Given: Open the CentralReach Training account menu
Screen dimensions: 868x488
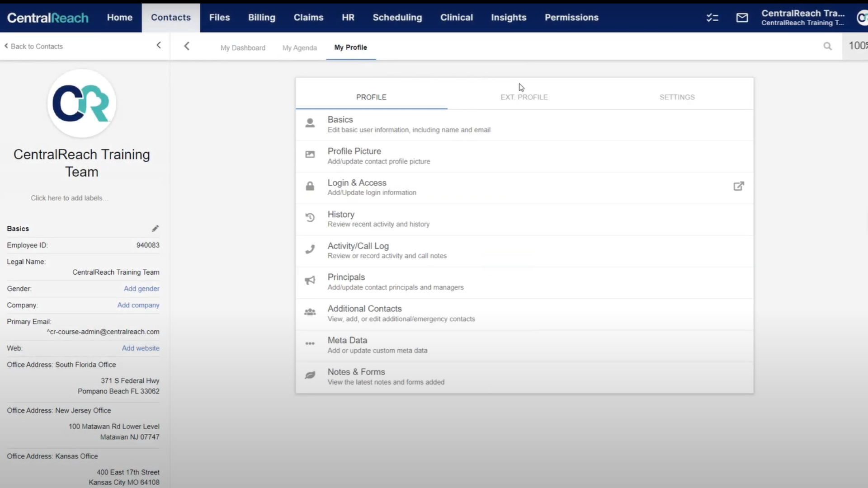Looking at the screenshot, I should click(x=802, y=18).
